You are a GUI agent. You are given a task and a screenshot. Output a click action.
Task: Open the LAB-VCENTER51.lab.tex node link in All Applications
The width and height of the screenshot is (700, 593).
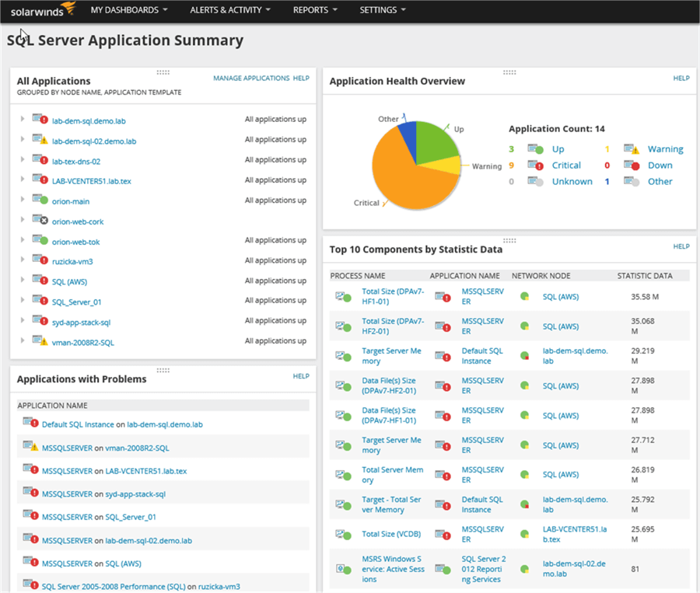click(x=92, y=181)
